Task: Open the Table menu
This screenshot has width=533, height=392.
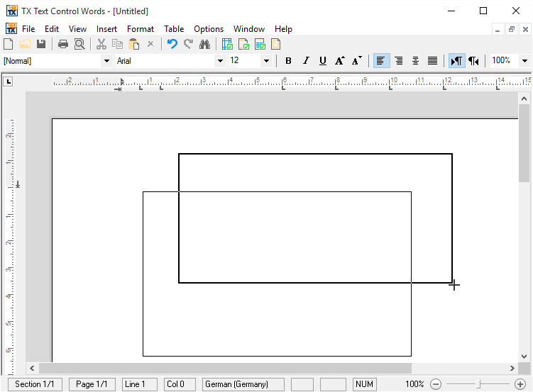Action: click(x=174, y=29)
